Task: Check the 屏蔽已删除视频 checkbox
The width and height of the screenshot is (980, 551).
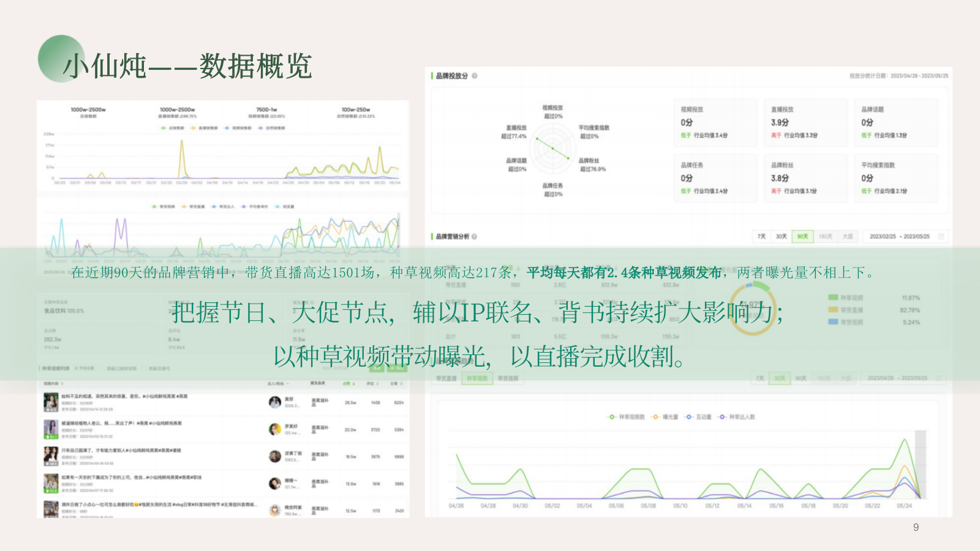Action: (101, 369)
